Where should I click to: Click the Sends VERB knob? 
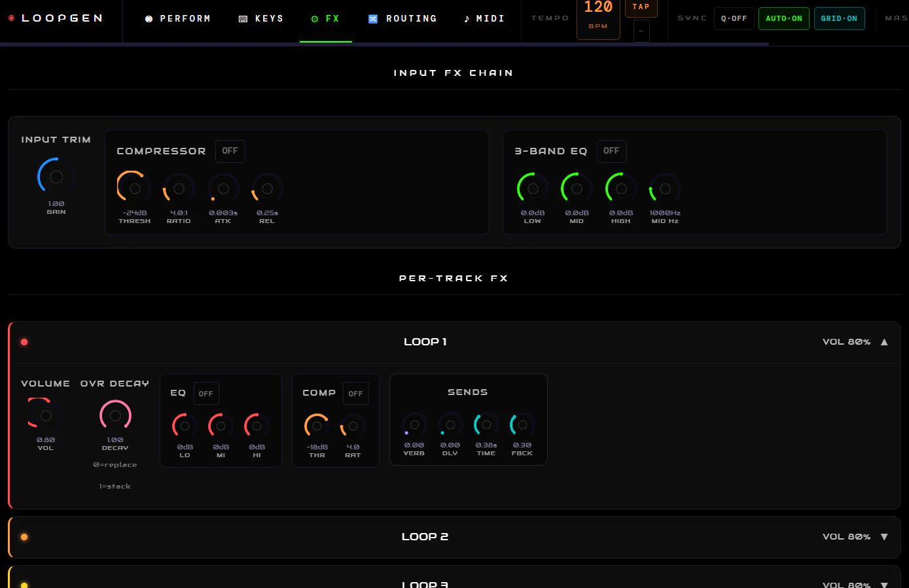tap(414, 424)
